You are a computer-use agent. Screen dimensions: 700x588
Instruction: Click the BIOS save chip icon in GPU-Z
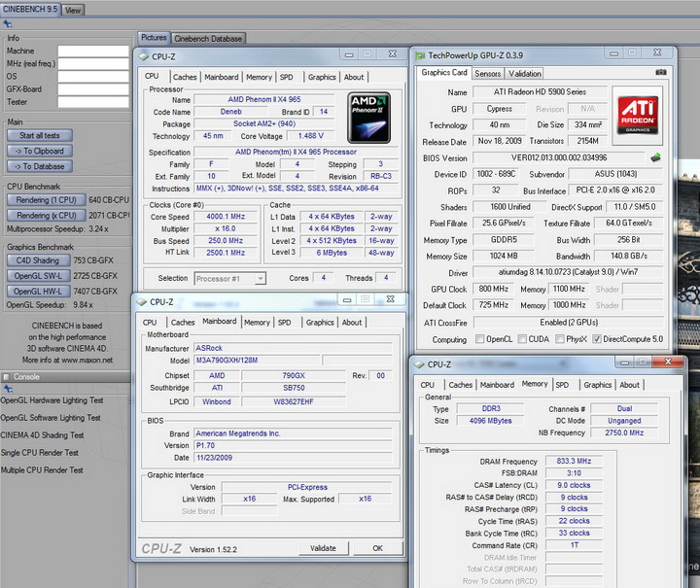point(655,158)
